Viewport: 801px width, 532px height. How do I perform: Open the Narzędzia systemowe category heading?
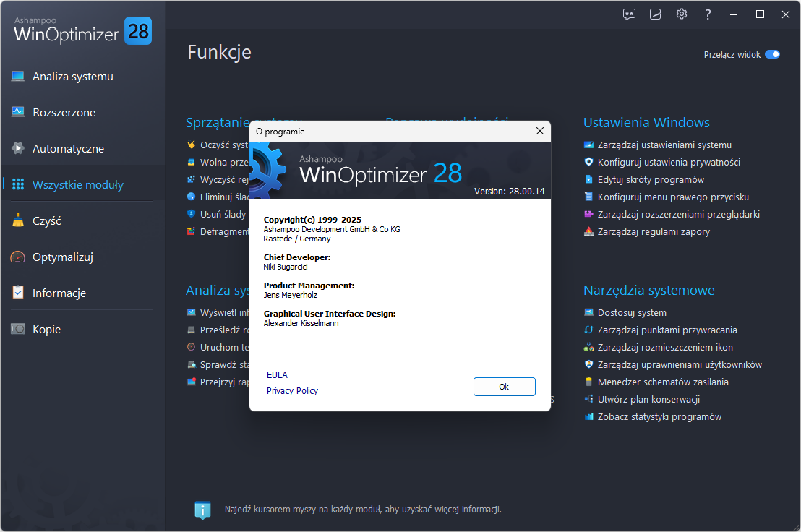[648, 290]
